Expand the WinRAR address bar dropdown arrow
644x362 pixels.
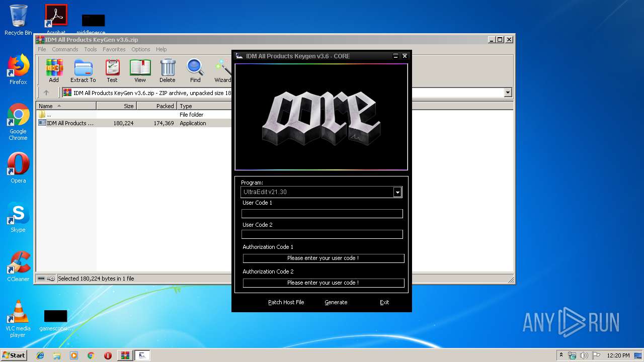[x=508, y=93]
